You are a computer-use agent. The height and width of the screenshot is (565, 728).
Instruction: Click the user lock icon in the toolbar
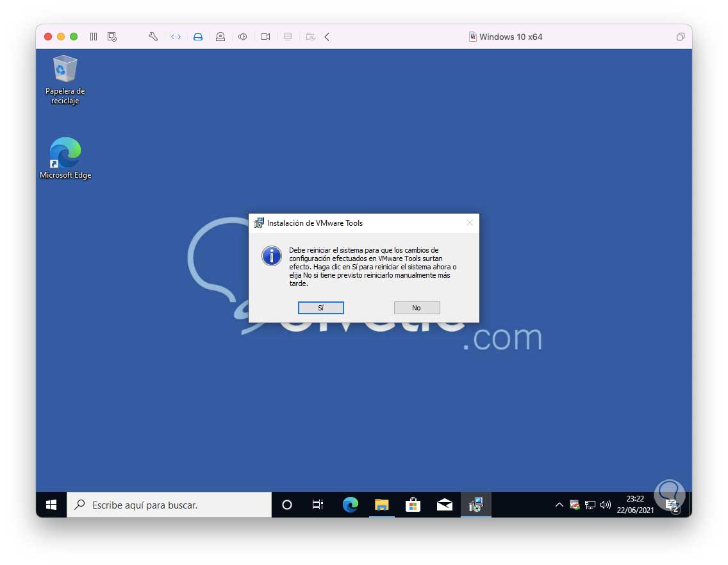tap(220, 37)
